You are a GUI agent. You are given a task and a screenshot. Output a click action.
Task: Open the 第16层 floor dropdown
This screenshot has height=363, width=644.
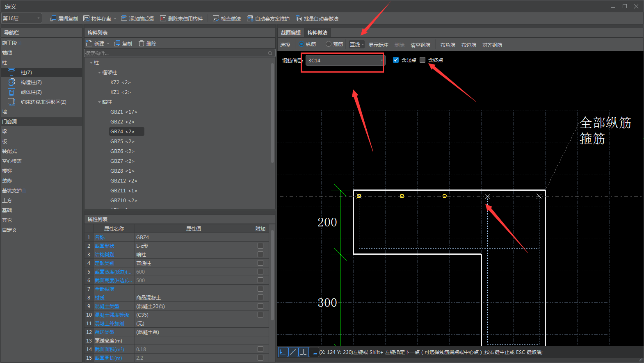[21, 18]
